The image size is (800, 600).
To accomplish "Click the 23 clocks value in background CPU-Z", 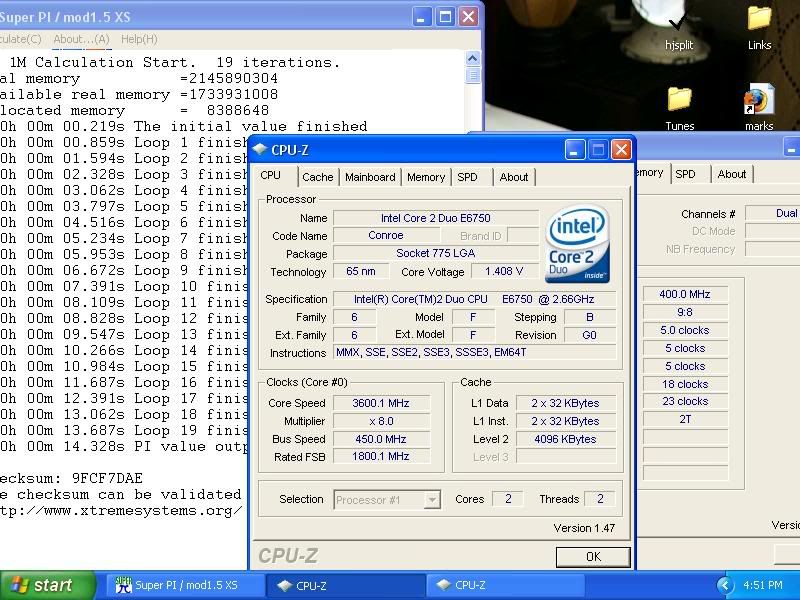I will pos(685,402).
